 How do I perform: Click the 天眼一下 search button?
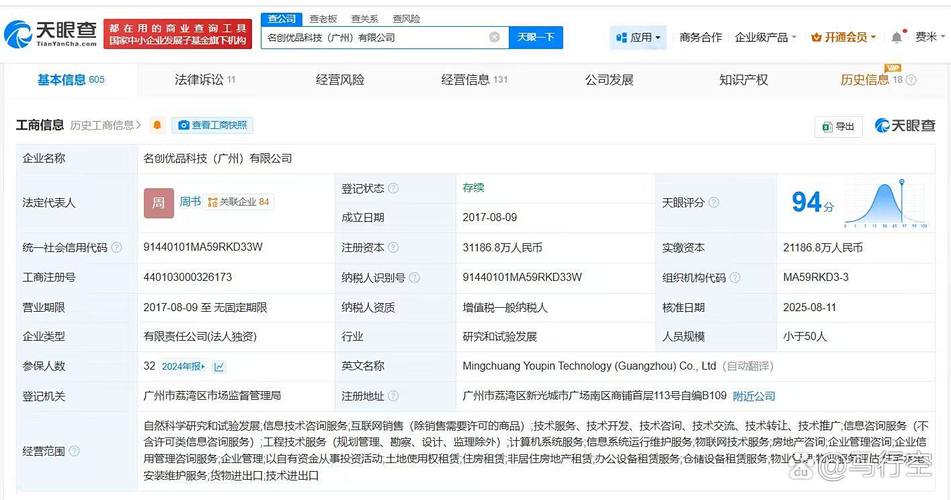click(x=536, y=37)
